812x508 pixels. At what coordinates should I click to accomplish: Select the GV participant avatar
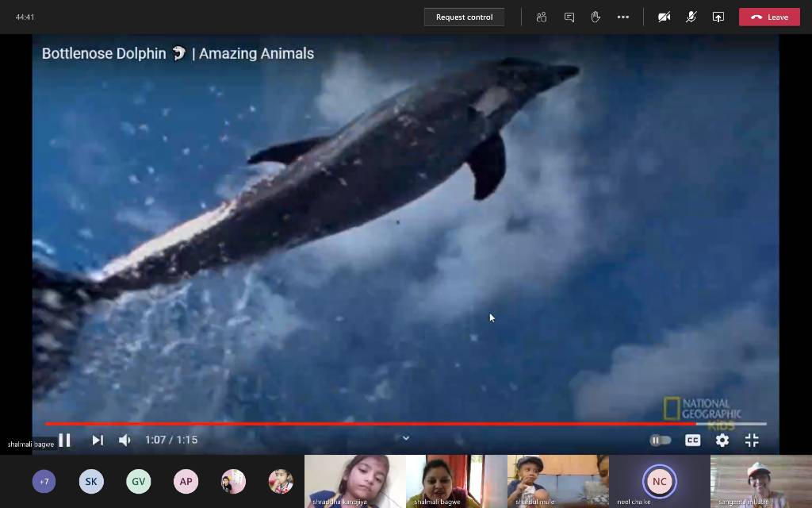point(138,482)
